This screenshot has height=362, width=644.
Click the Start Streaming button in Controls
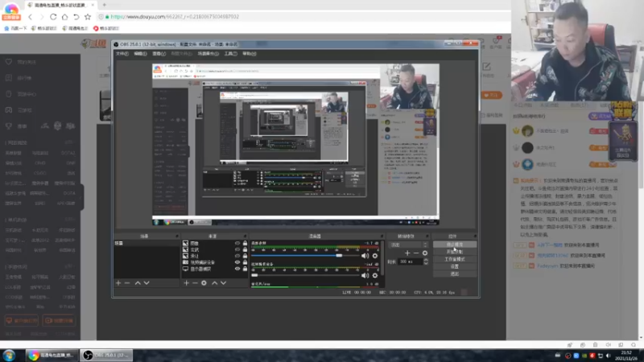[x=455, y=245]
